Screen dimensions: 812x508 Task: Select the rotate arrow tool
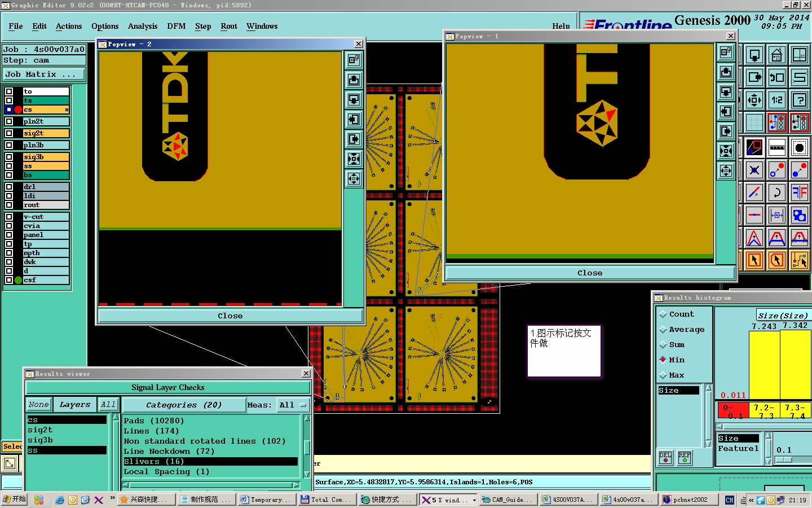777,192
